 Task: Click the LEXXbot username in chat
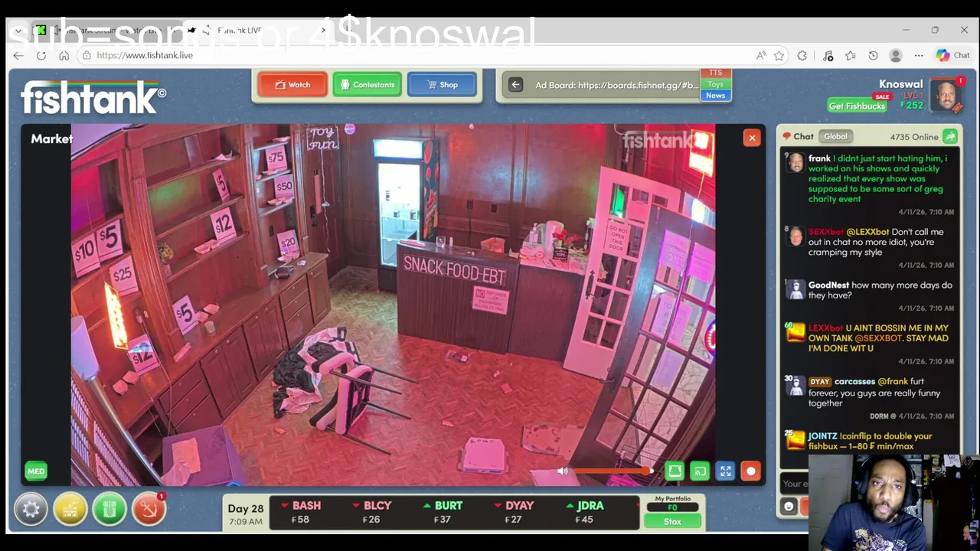825,328
